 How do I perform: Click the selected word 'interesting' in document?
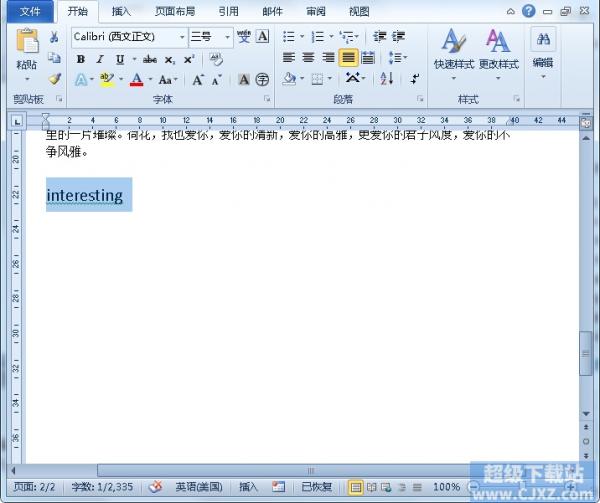[x=85, y=196]
